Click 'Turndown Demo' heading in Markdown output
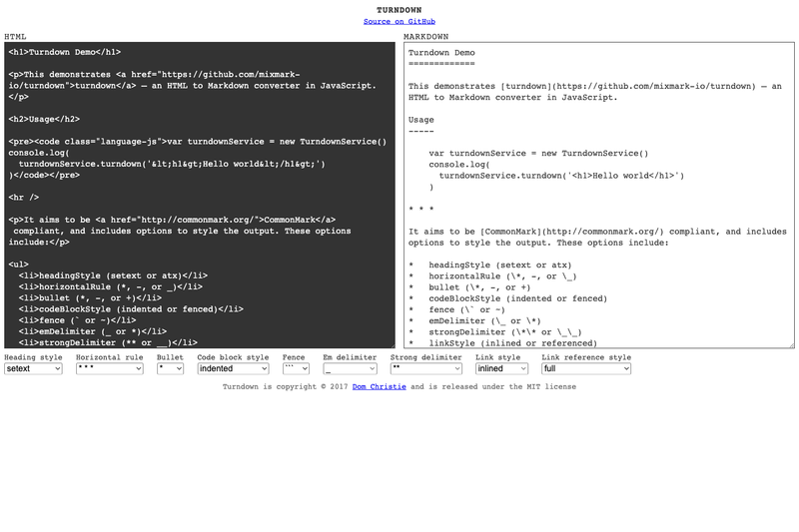799x532 pixels. pos(441,53)
